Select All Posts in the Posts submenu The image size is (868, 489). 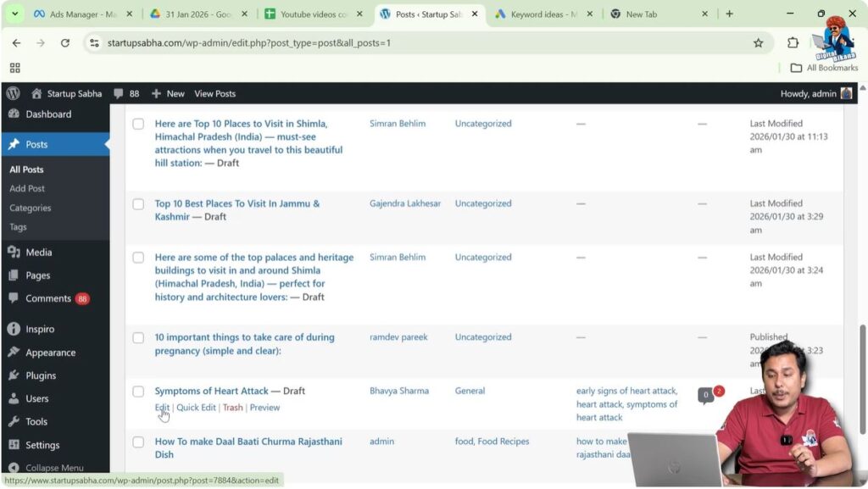pos(26,169)
